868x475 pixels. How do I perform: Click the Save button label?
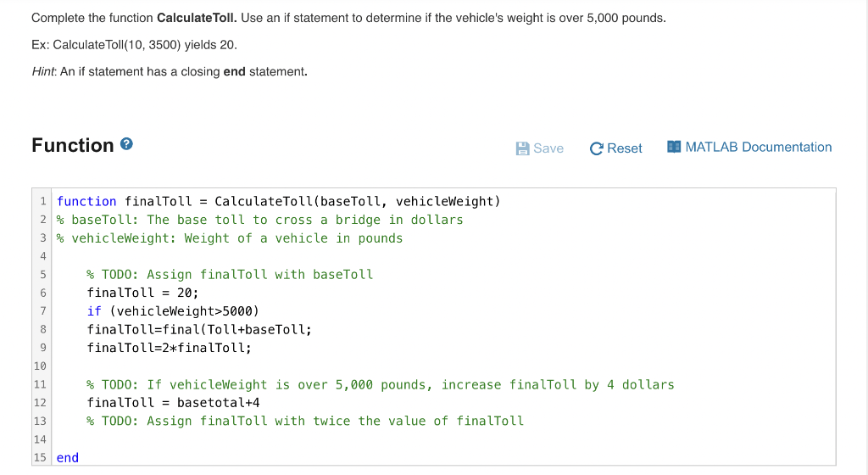pos(548,148)
